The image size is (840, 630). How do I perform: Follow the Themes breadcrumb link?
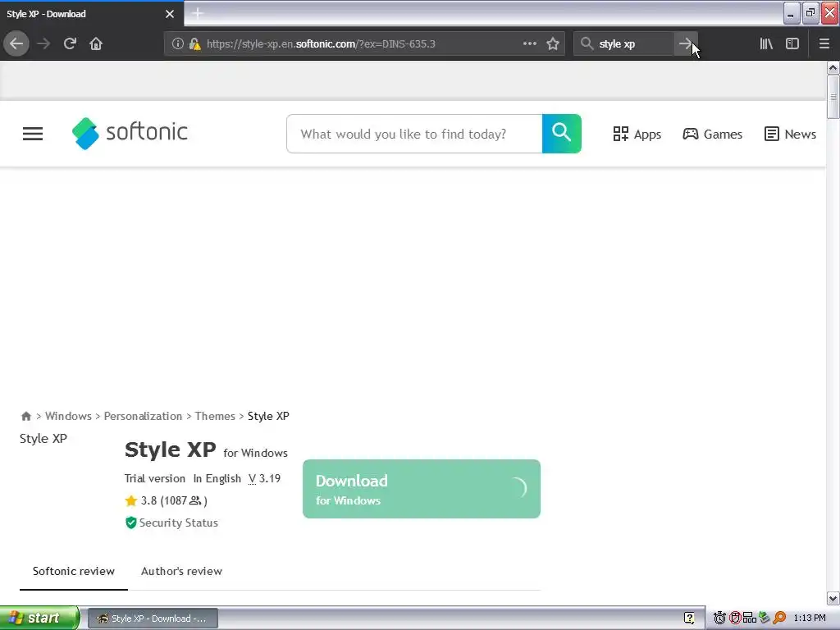(215, 416)
